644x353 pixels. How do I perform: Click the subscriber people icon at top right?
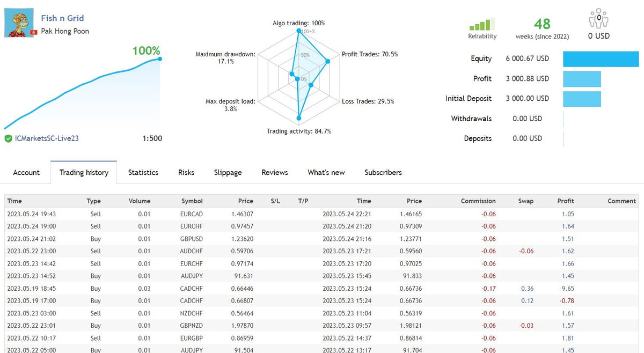tap(597, 18)
